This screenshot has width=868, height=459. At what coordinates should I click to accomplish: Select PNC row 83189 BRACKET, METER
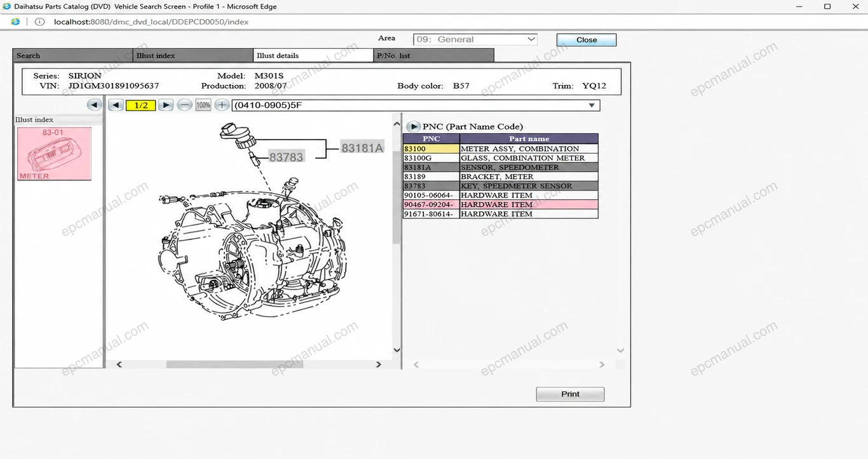coord(501,176)
